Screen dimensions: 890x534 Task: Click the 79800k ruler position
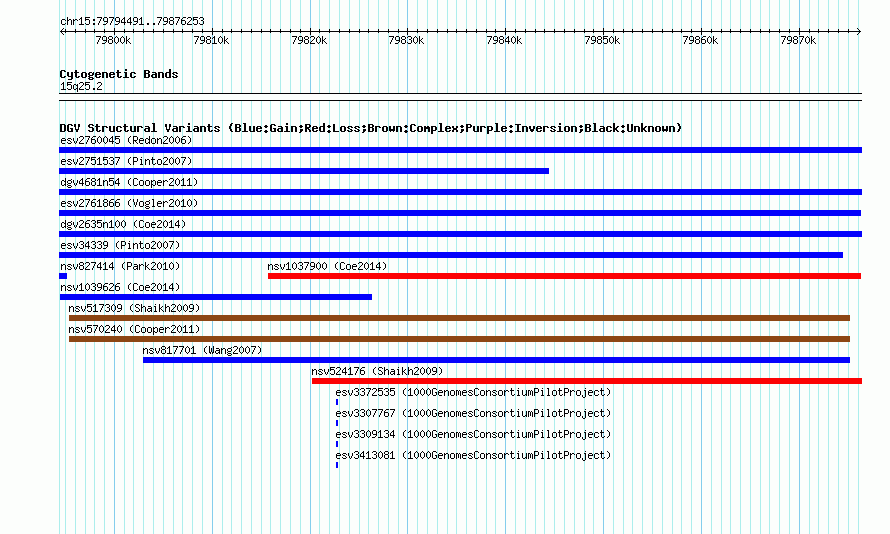coord(114,40)
